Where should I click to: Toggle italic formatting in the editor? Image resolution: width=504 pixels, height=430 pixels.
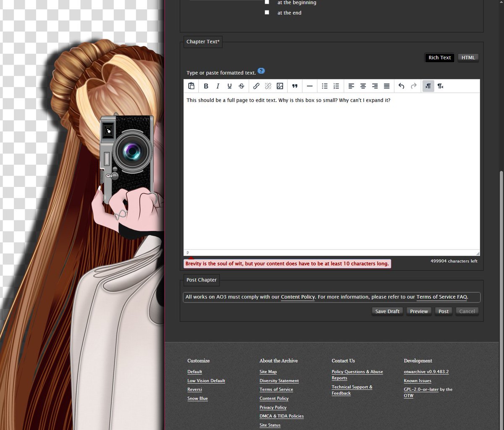point(218,86)
